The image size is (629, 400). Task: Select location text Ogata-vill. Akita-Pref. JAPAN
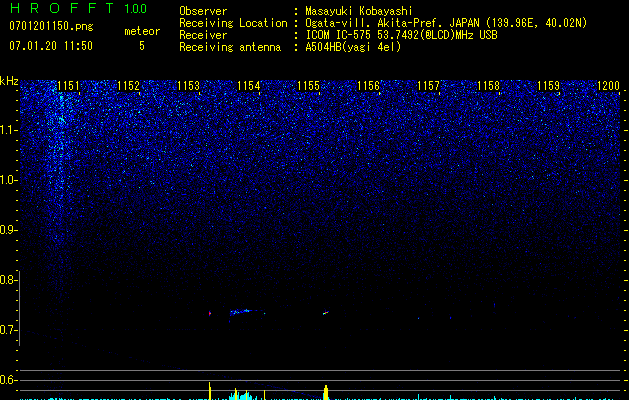tap(392, 23)
